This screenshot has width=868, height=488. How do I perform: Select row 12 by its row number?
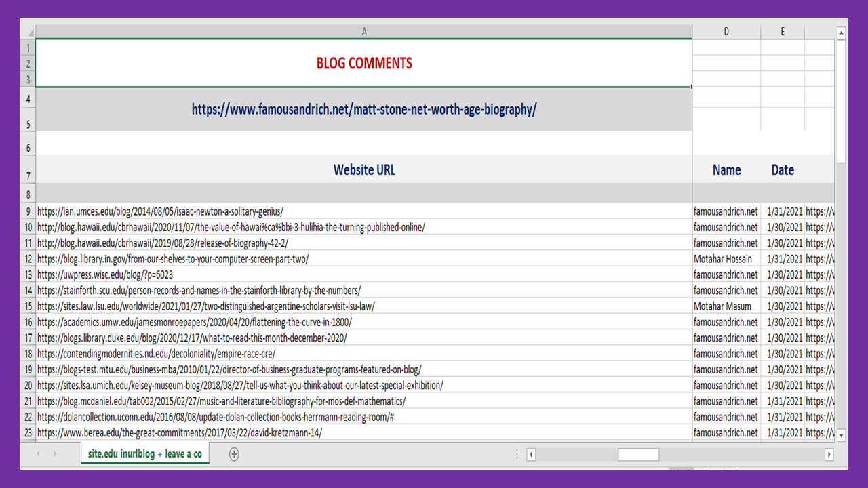click(x=28, y=259)
